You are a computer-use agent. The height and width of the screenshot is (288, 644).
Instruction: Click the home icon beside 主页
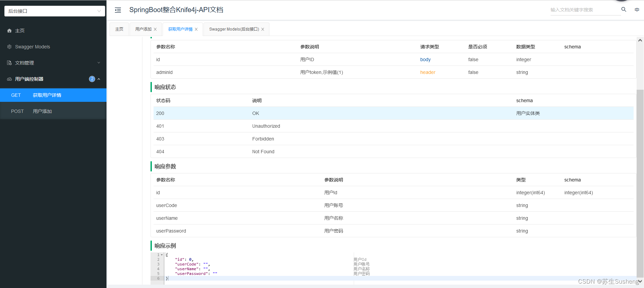9,31
